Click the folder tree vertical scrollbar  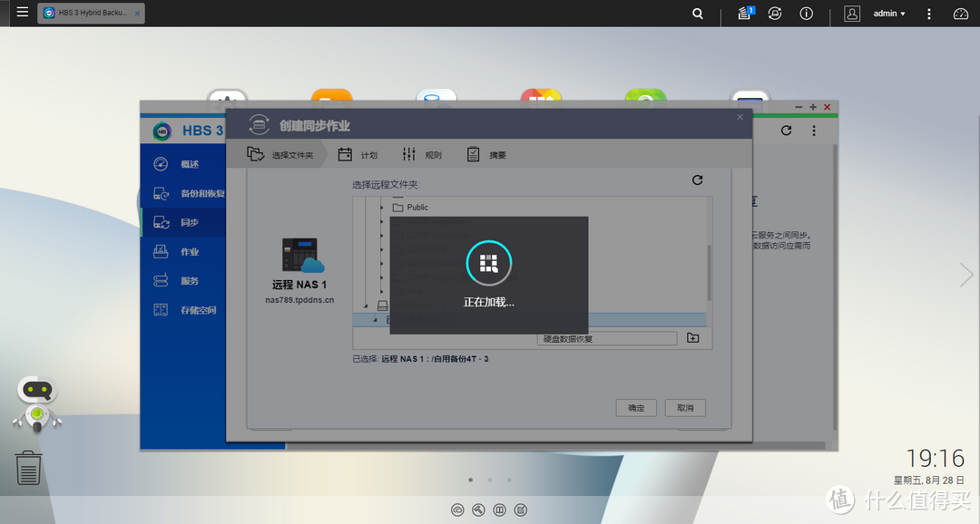coord(710,273)
